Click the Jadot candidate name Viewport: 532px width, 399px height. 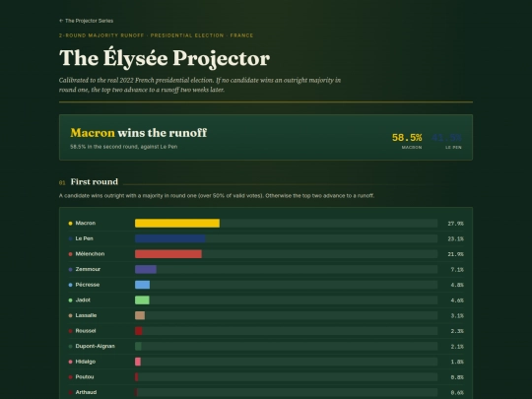click(x=83, y=299)
